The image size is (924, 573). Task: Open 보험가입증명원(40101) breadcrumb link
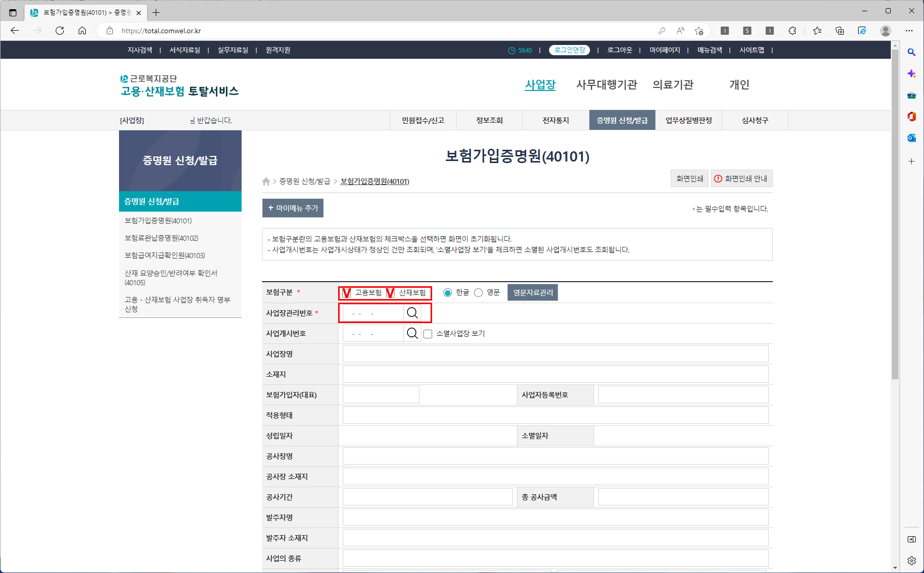[375, 181]
